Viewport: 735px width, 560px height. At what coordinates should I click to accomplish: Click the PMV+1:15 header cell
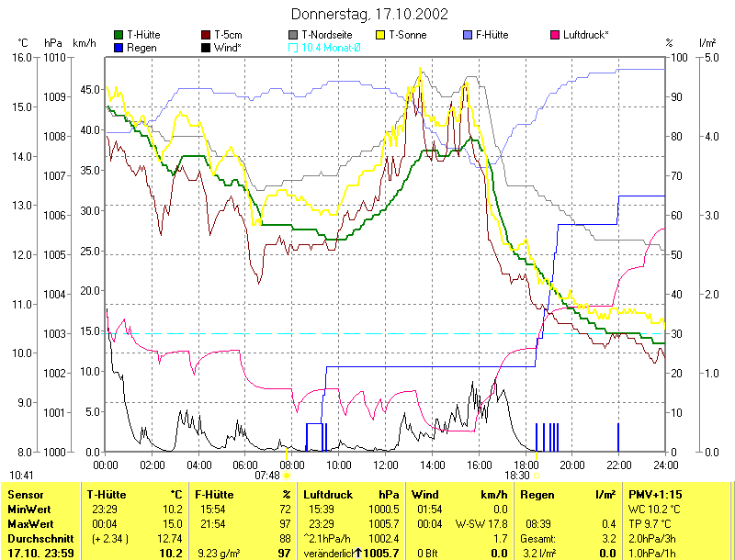pos(652,494)
